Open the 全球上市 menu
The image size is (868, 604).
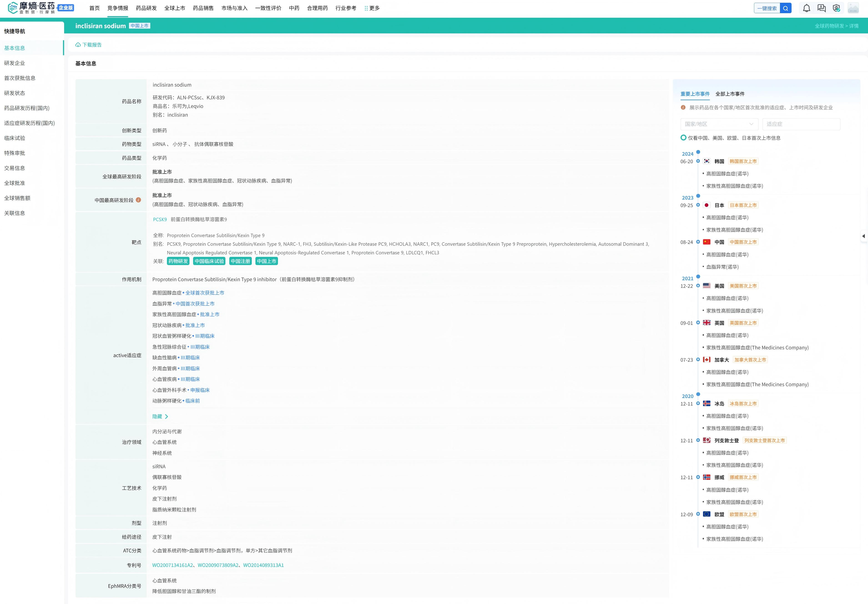pyautogui.click(x=175, y=8)
